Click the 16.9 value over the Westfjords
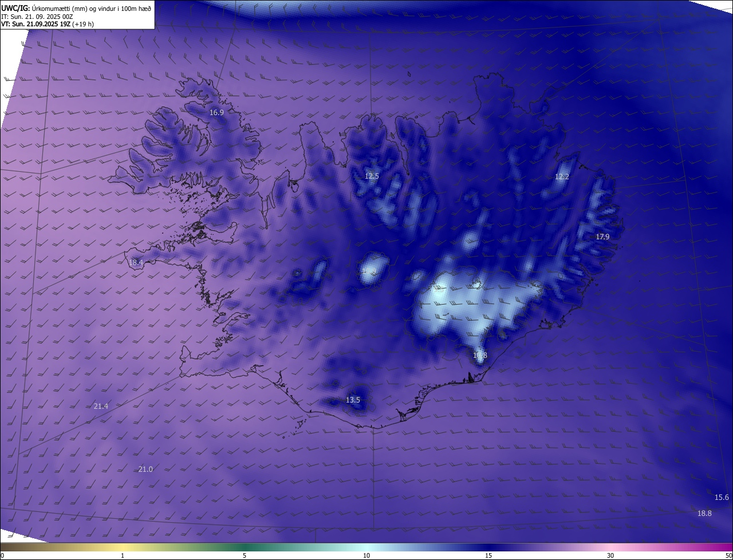The height and width of the screenshot is (560, 733). click(x=216, y=113)
